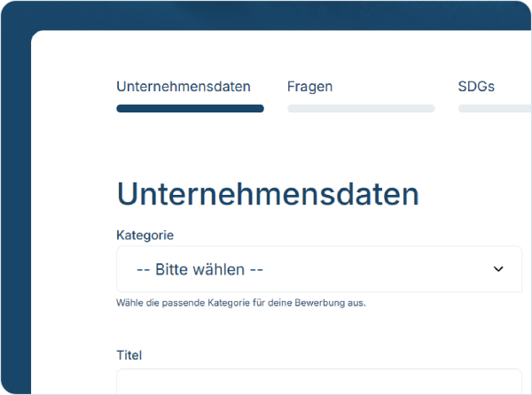Click the helper text below Kategorie dropdown
Viewport: 532px width, 395px height.
click(241, 303)
